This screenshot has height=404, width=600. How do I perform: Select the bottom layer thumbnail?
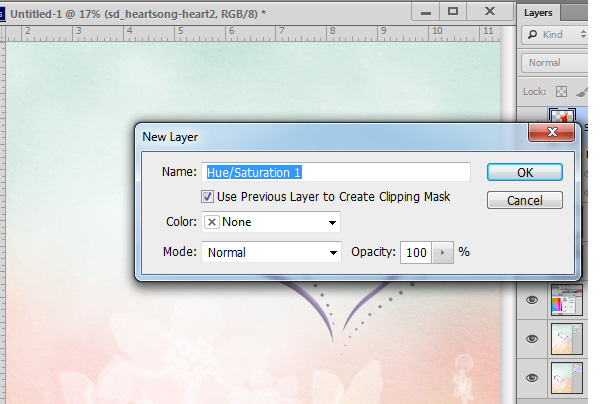(567, 378)
